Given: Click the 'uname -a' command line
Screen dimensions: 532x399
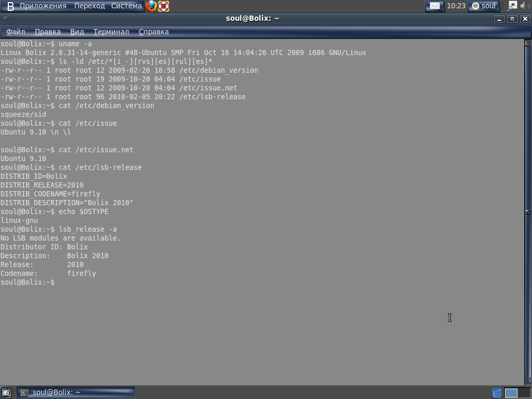Looking at the screenshot, I should point(46,44).
